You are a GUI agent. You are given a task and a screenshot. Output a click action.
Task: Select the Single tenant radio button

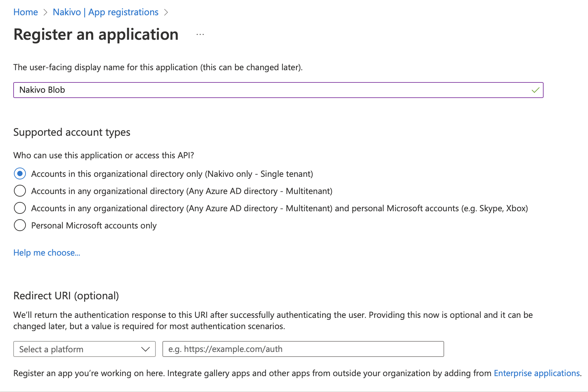tap(20, 173)
